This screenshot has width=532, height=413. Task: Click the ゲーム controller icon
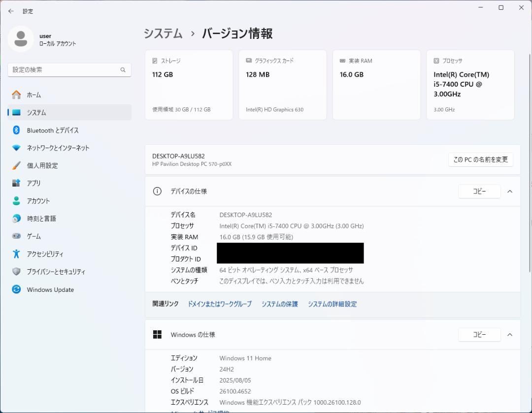point(16,236)
